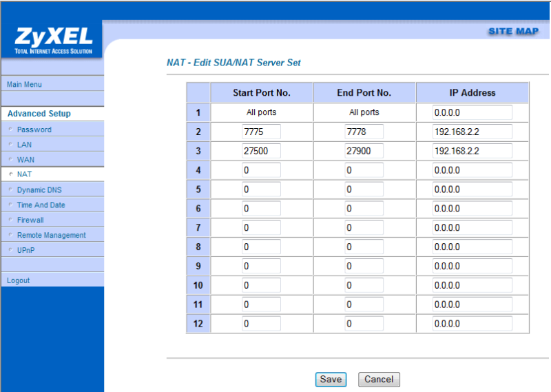The height and width of the screenshot is (392, 551).
Task: Click the ZyXEL logo
Action: (51, 39)
